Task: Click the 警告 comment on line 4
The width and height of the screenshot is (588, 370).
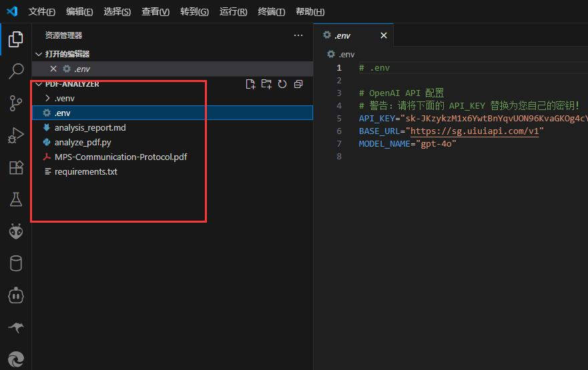Action: pyautogui.click(x=469, y=105)
